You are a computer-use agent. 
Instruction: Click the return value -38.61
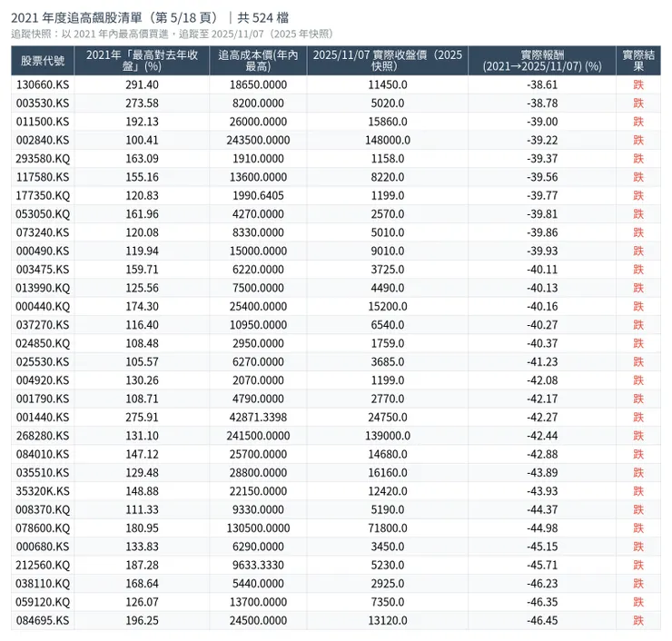(542, 84)
